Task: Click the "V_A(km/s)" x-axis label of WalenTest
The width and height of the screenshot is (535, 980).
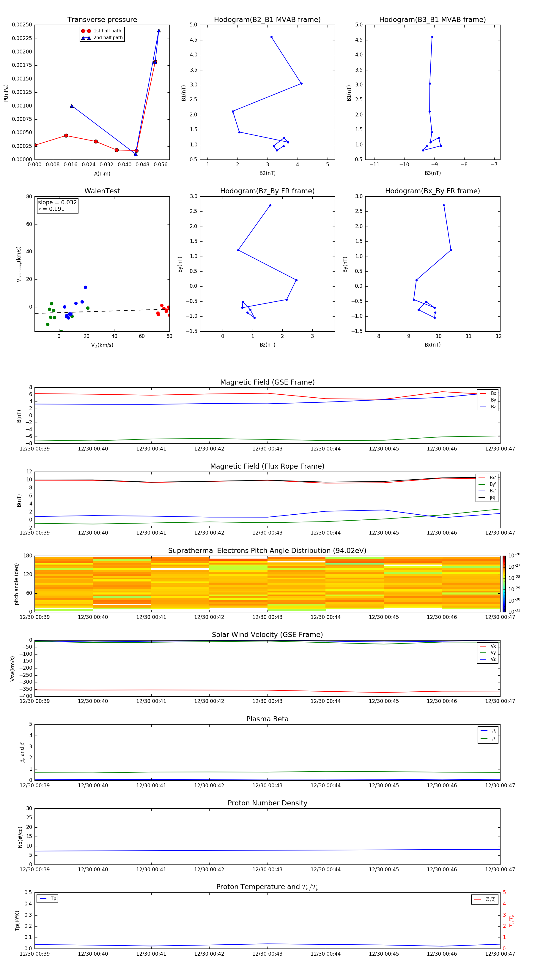Action: (102, 345)
